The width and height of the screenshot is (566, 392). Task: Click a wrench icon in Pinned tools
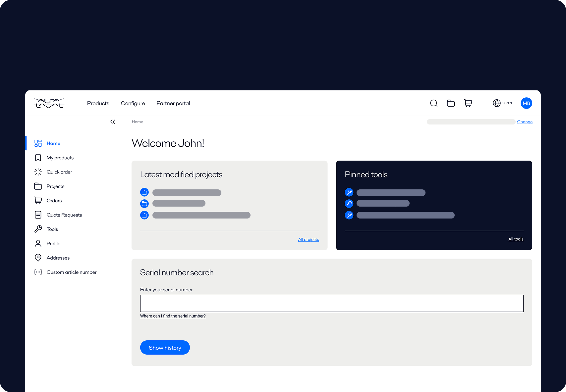pyautogui.click(x=349, y=192)
